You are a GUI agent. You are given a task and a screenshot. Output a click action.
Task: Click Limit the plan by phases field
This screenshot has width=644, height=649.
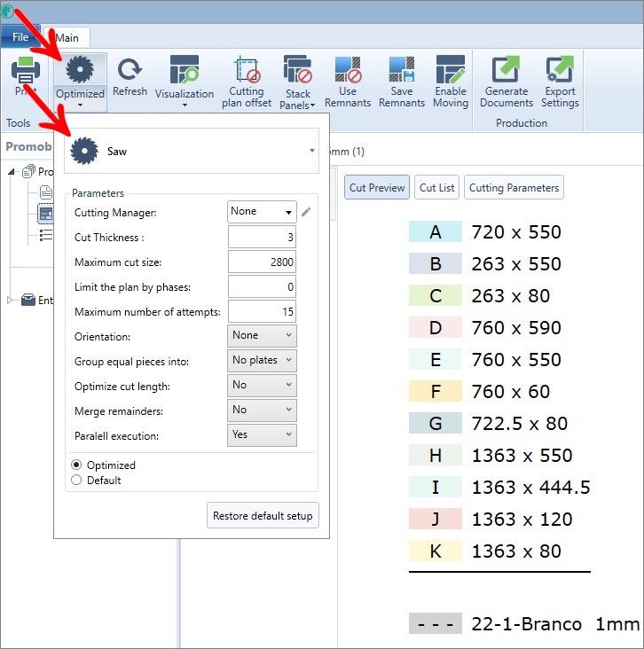pos(262,286)
